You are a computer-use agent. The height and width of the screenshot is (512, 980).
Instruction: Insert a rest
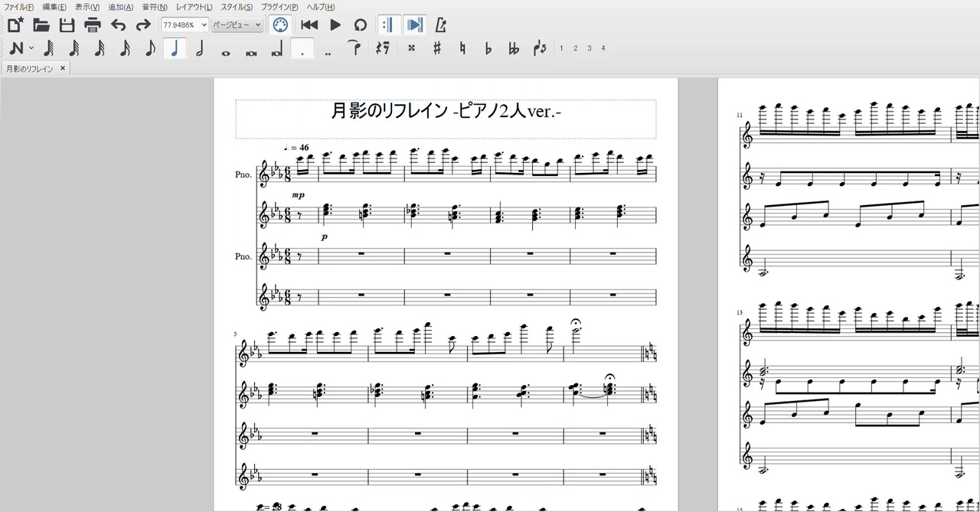pyautogui.click(x=384, y=48)
